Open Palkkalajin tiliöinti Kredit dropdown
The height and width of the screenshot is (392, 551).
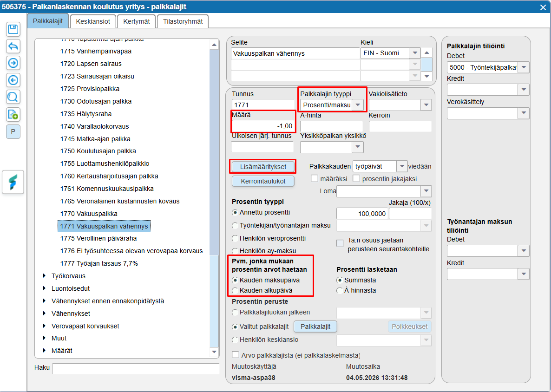pyautogui.click(x=524, y=90)
